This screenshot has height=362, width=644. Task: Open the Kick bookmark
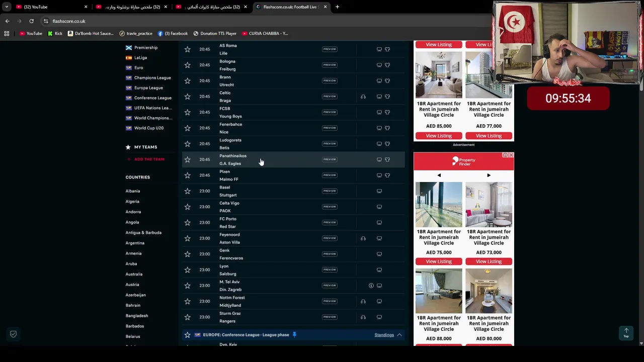pyautogui.click(x=55, y=33)
